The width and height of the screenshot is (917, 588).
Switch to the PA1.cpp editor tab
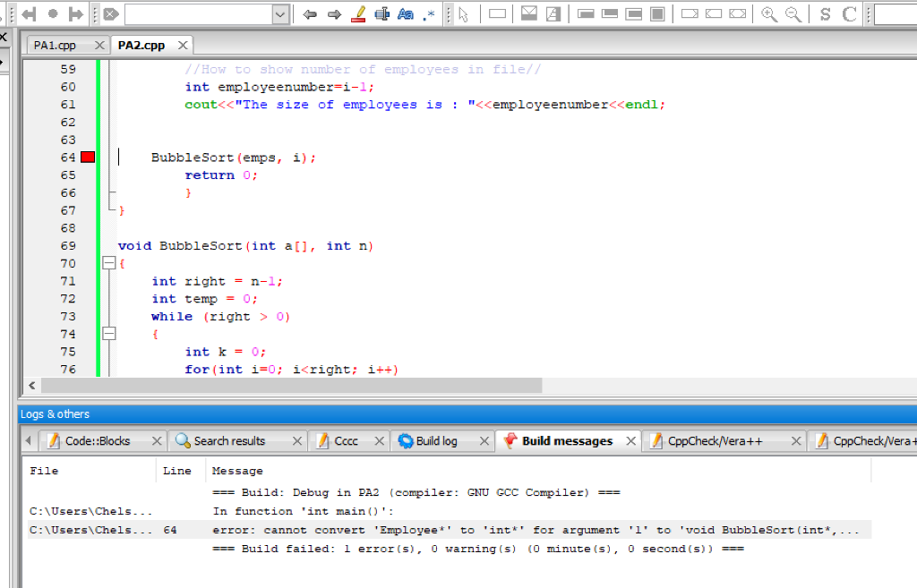(55, 45)
